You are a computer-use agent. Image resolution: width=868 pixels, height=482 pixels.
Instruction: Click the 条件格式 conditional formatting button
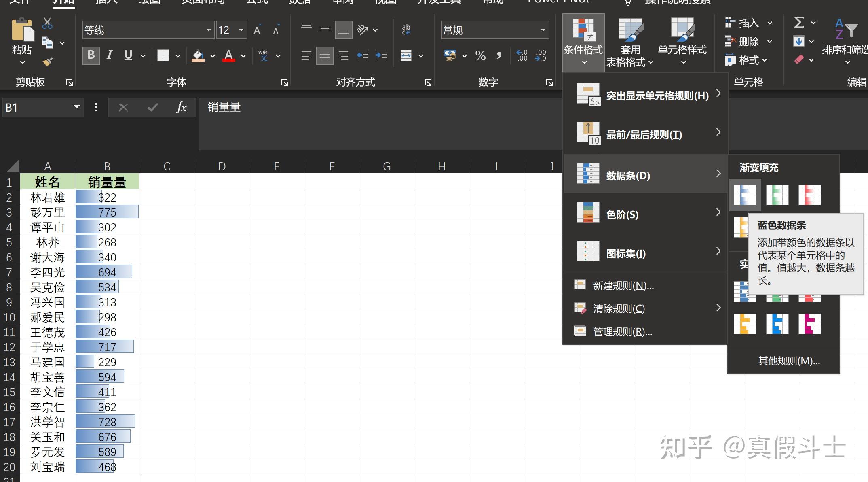[583, 42]
